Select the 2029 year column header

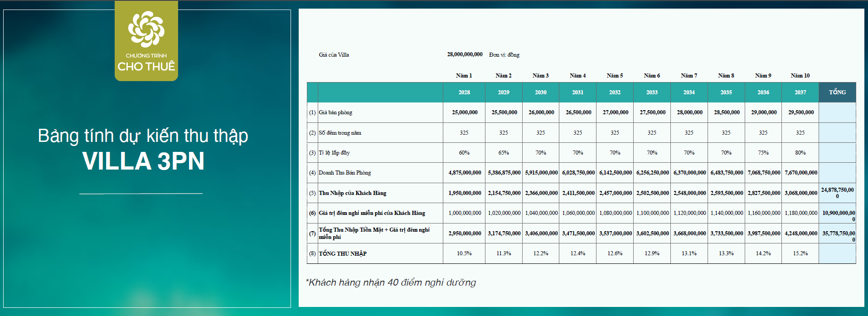[x=504, y=92]
